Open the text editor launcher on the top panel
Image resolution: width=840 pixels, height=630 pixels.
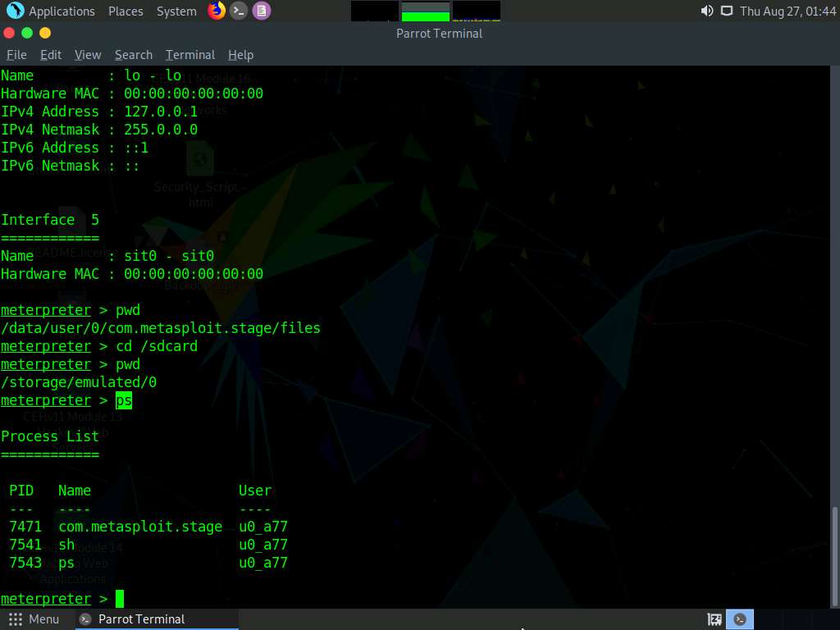pyautogui.click(x=259, y=11)
